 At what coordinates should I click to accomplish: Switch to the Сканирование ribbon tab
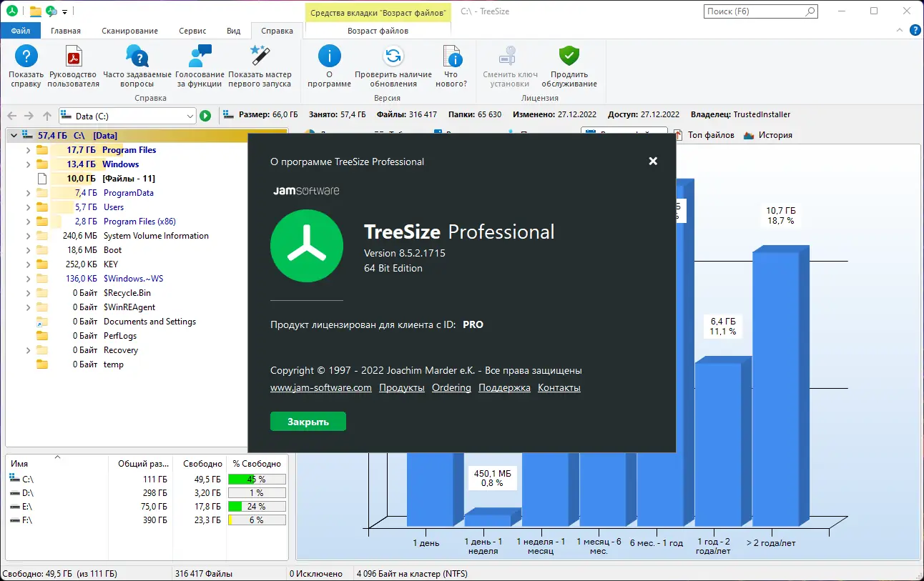click(x=129, y=31)
